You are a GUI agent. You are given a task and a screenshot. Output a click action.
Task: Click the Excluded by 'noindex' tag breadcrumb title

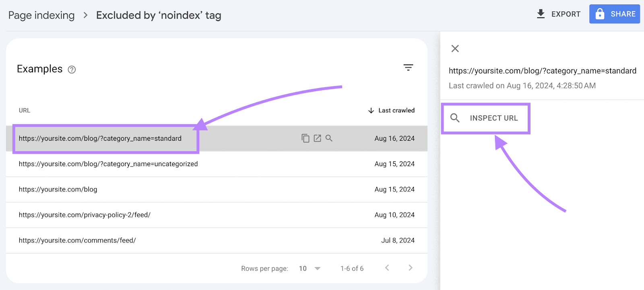[x=159, y=15]
